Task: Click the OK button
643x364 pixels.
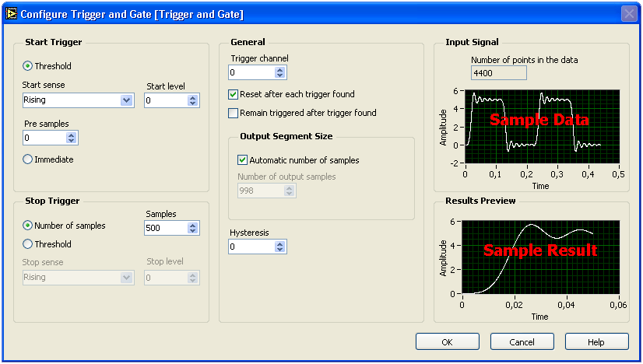Action: pos(448,342)
